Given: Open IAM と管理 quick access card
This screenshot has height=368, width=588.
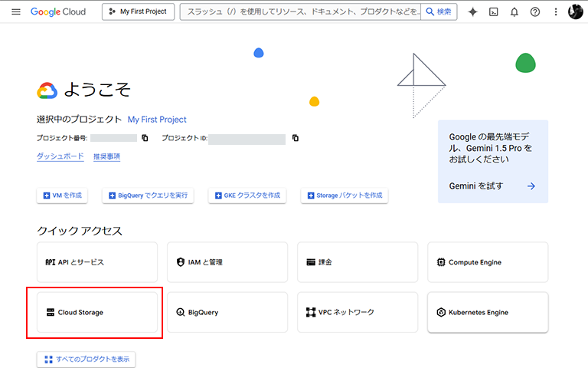Looking at the screenshot, I should click(227, 262).
